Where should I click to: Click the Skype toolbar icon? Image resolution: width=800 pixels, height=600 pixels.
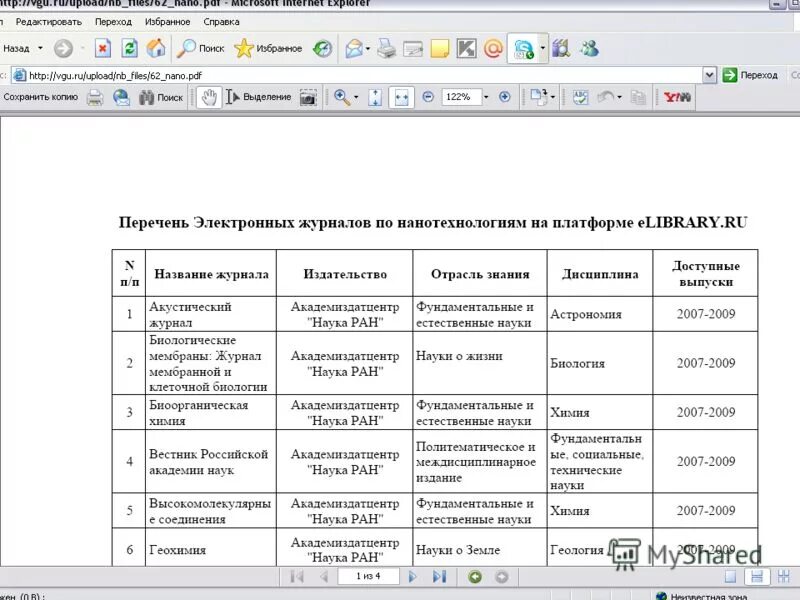(x=523, y=49)
